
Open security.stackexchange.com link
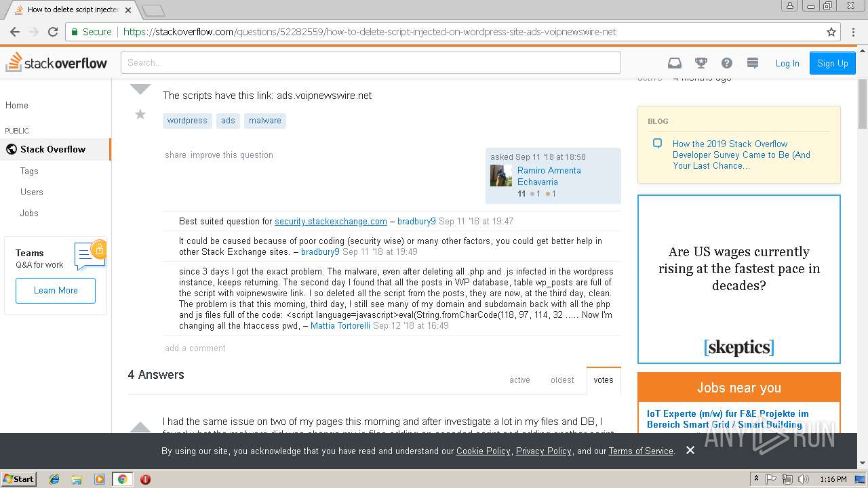tap(331, 222)
